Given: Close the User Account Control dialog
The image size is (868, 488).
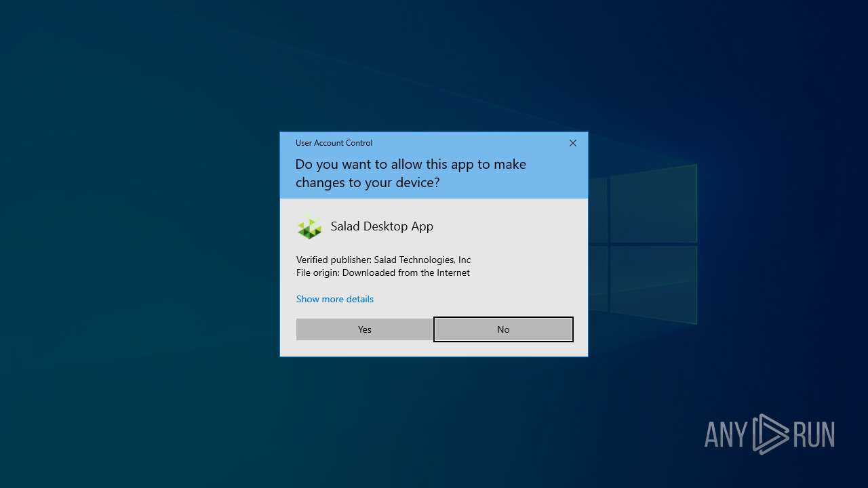Looking at the screenshot, I should 573,143.
